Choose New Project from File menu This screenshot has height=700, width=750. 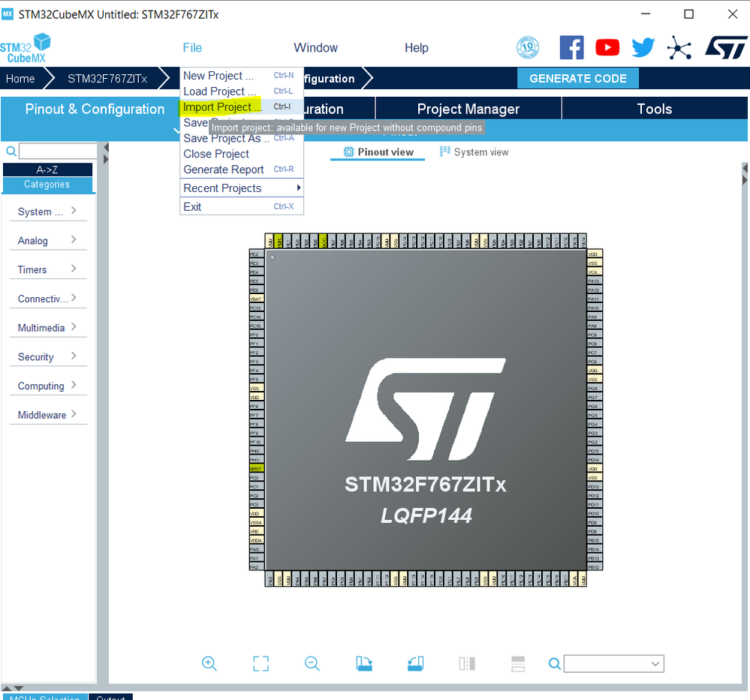242,76
